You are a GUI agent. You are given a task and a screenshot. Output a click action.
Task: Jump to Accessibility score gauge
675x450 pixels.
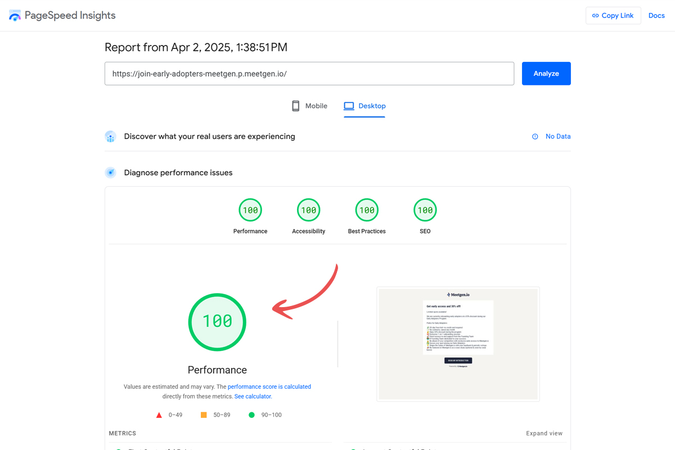[x=309, y=210]
